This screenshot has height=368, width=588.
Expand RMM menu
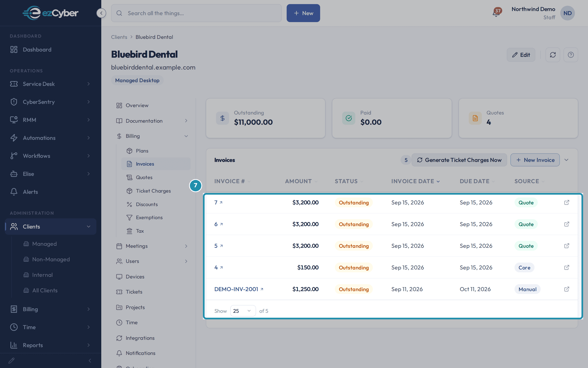point(51,120)
